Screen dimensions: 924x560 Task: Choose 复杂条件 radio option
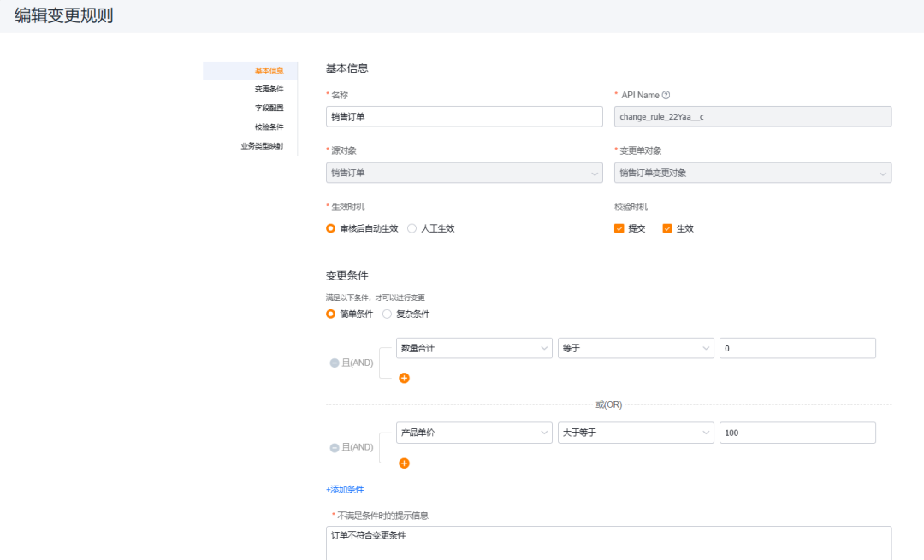point(388,314)
